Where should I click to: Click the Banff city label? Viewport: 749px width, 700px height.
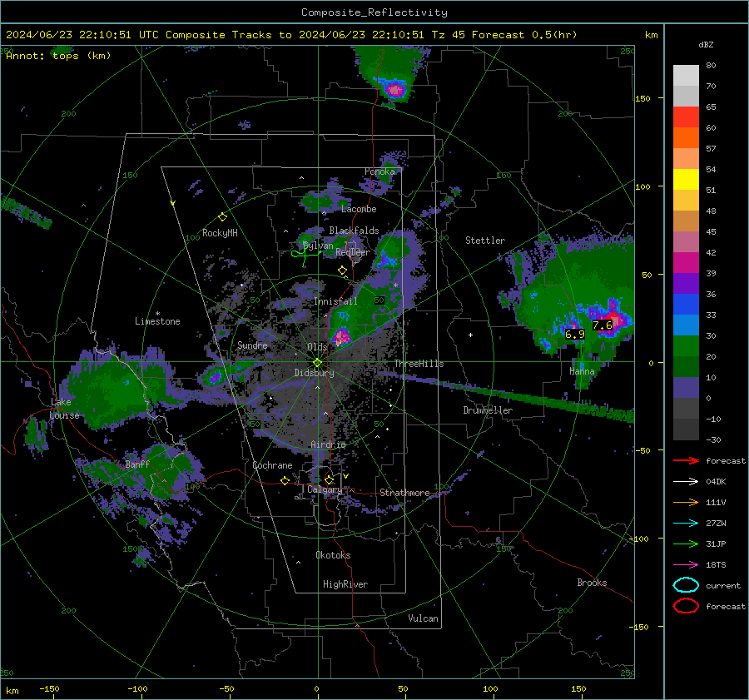pyautogui.click(x=137, y=464)
